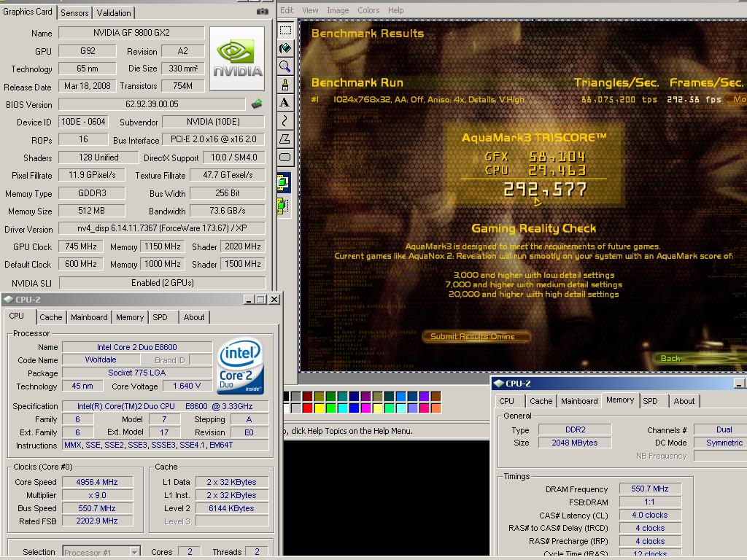The height and width of the screenshot is (560, 747).
Task: Open the Help menu in Paint
Action: pyautogui.click(x=395, y=10)
